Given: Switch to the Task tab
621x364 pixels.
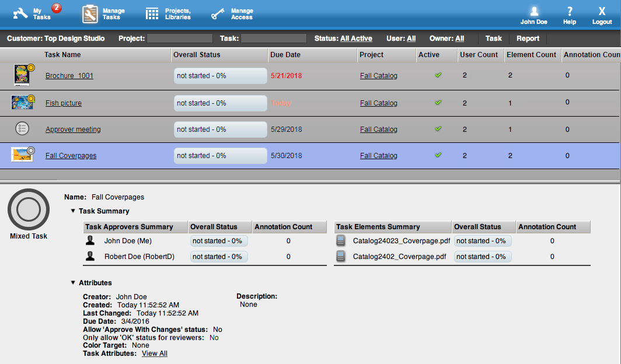Looking at the screenshot, I should point(493,38).
